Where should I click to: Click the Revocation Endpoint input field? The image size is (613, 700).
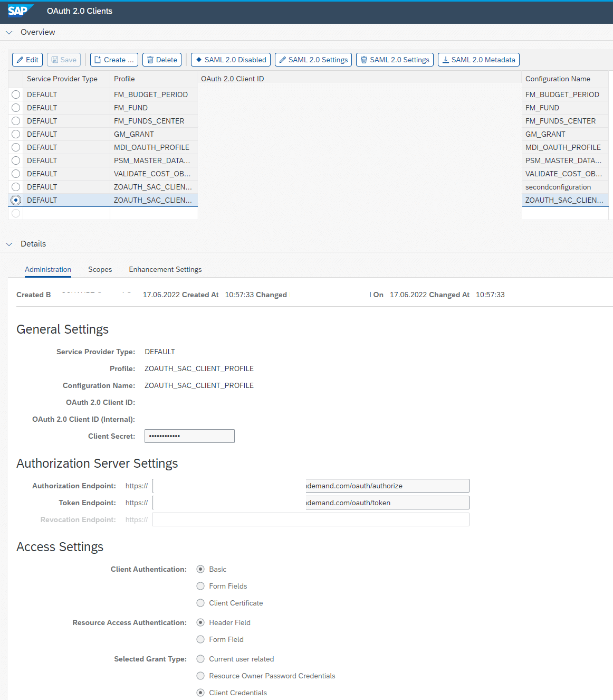[311, 519]
